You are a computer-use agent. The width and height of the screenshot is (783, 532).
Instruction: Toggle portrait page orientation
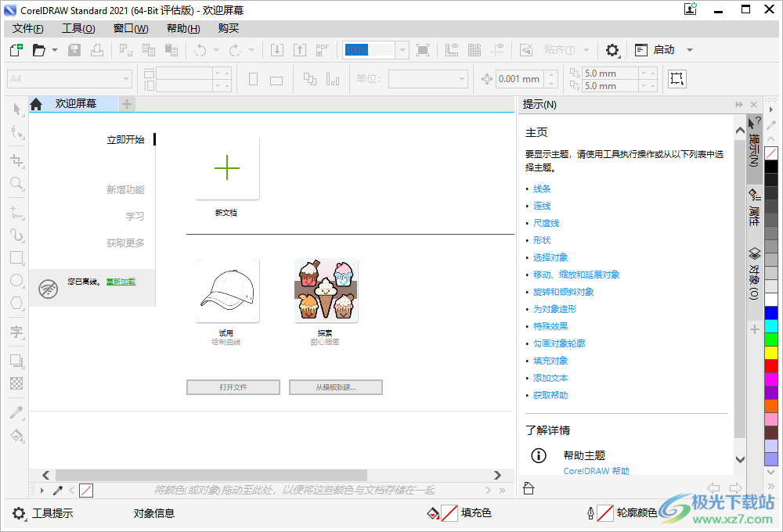[253, 79]
